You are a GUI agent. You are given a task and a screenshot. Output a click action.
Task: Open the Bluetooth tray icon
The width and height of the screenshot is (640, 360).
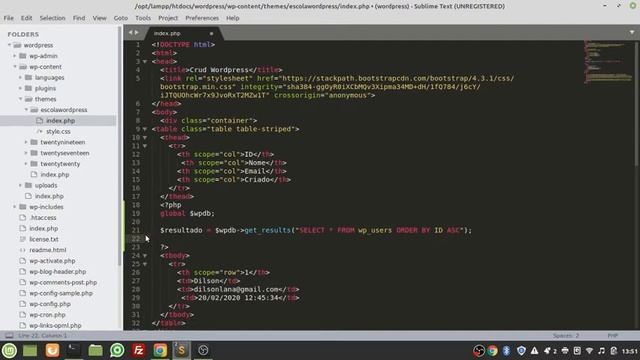(507, 351)
